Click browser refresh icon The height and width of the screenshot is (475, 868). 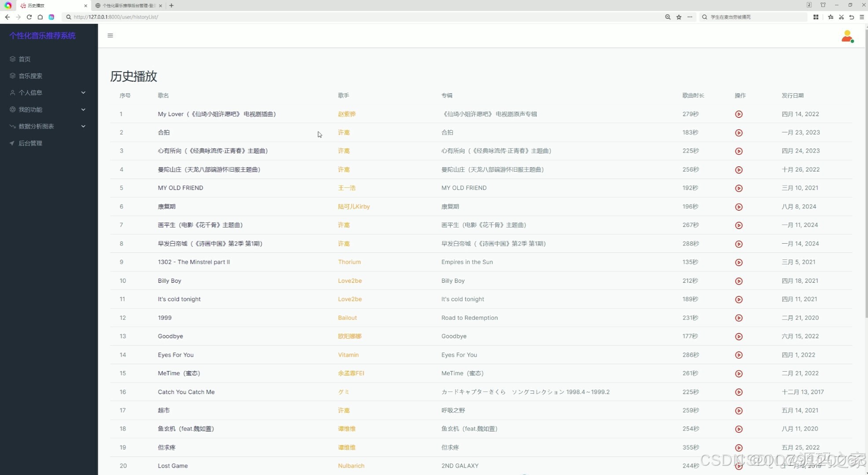click(29, 17)
